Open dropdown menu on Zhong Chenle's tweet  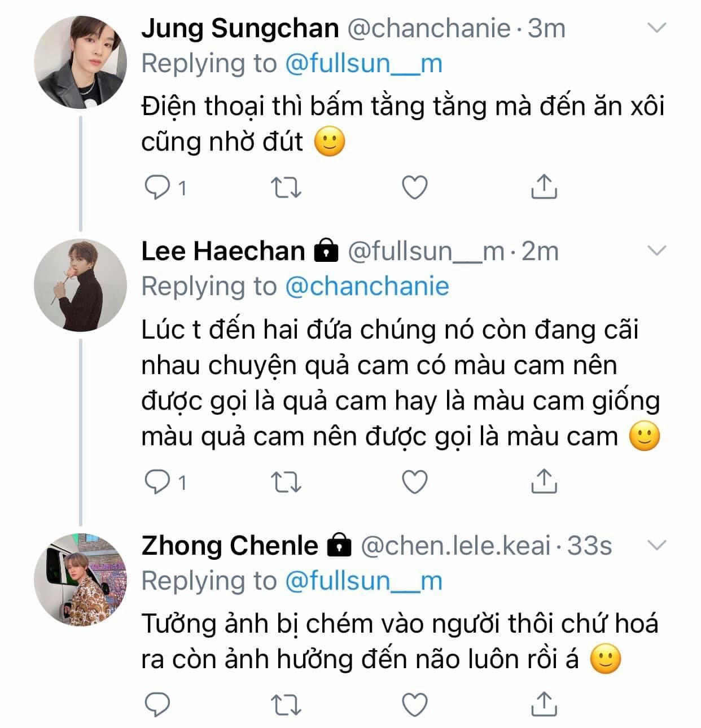tap(656, 545)
